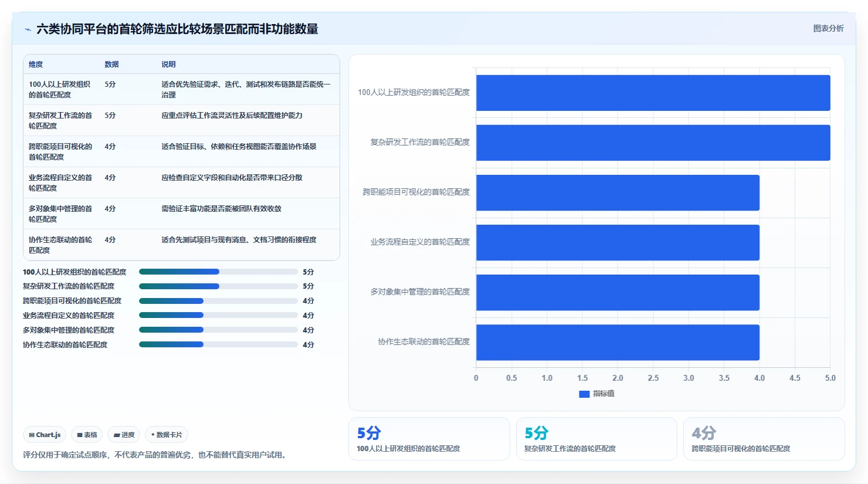The width and height of the screenshot is (868, 484).
Task: Click the 图表分析 label in the header
Action: pos(828,28)
